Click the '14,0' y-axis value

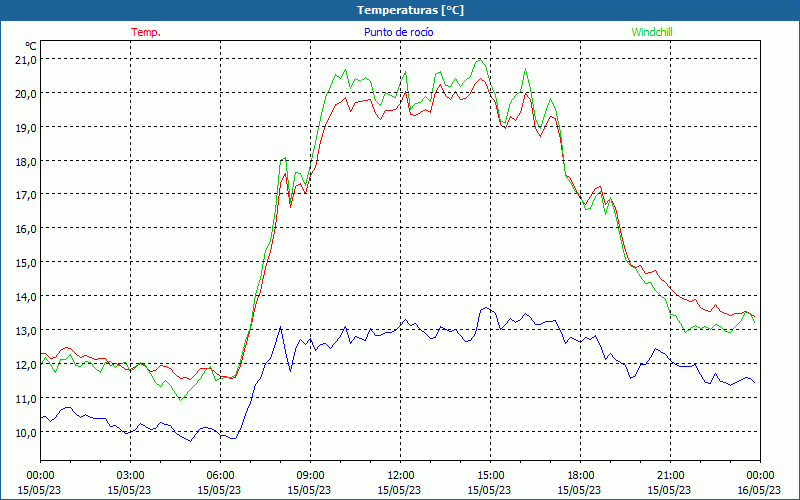pos(26,296)
